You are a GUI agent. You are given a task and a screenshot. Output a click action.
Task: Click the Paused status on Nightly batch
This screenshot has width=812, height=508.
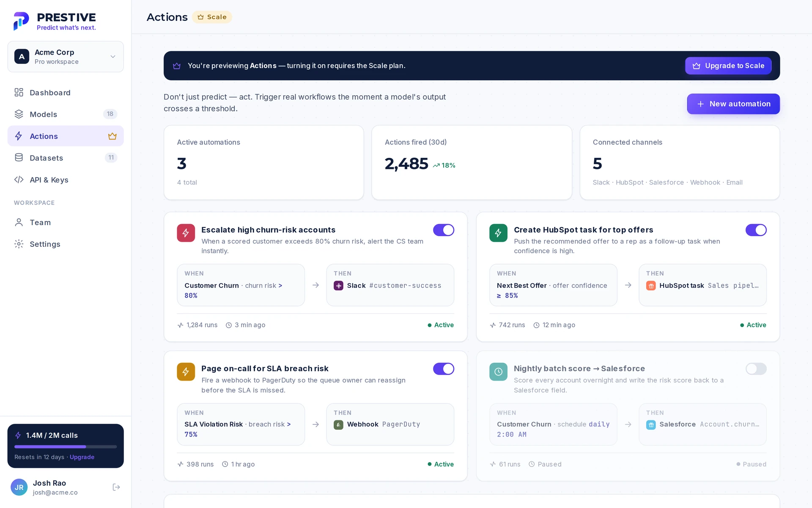pyautogui.click(x=751, y=464)
